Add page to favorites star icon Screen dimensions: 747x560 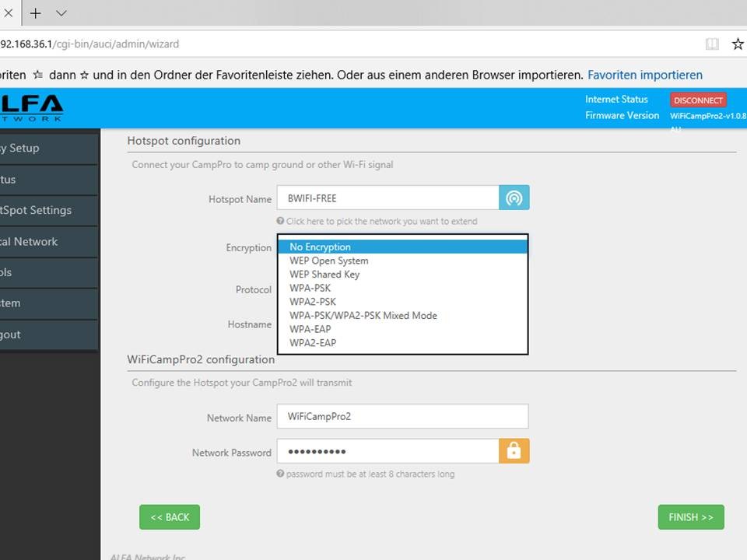pyautogui.click(x=738, y=44)
